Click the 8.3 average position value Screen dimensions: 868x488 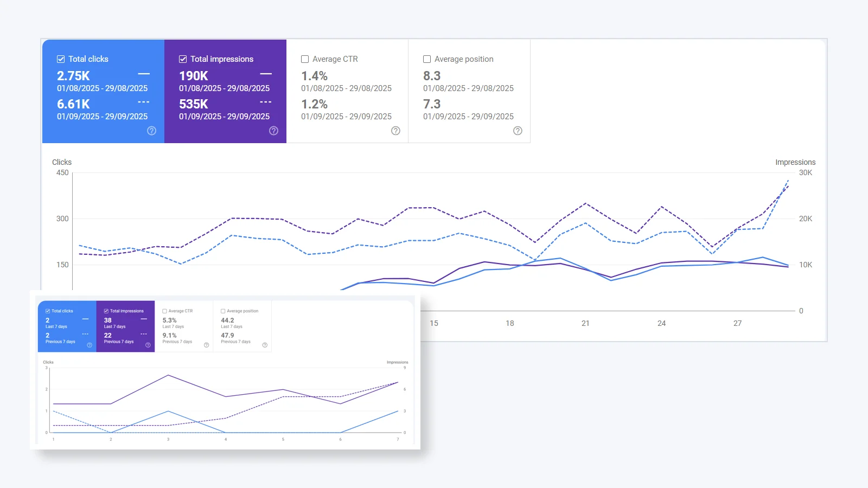(x=432, y=76)
